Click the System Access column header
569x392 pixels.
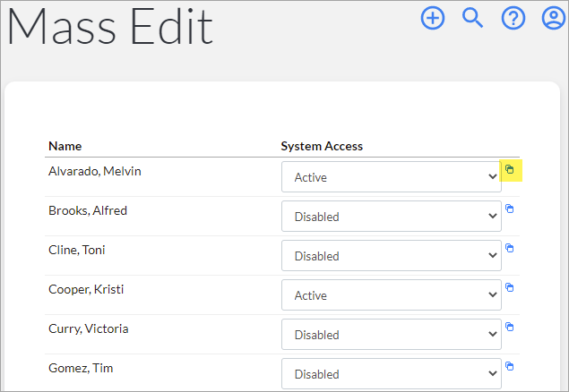(322, 146)
